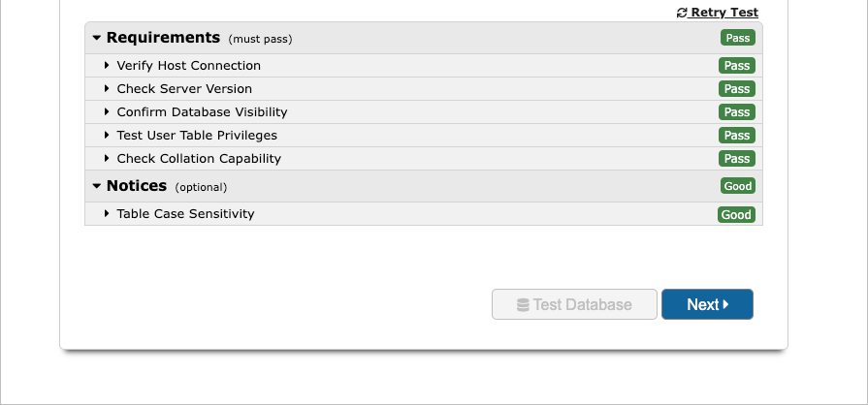The image size is (868, 405).
Task: Expand the Verify Host Connection arrow
Action: click(107, 66)
